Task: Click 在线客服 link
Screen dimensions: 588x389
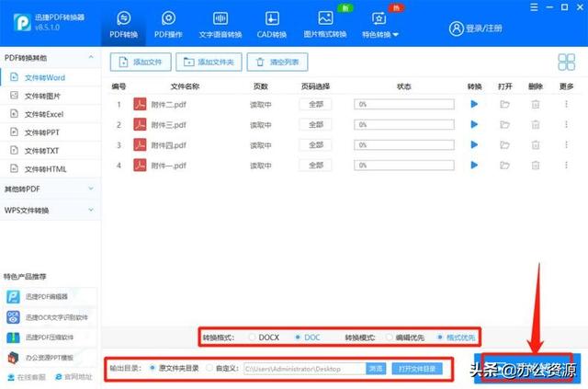Action: coord(27,377)
